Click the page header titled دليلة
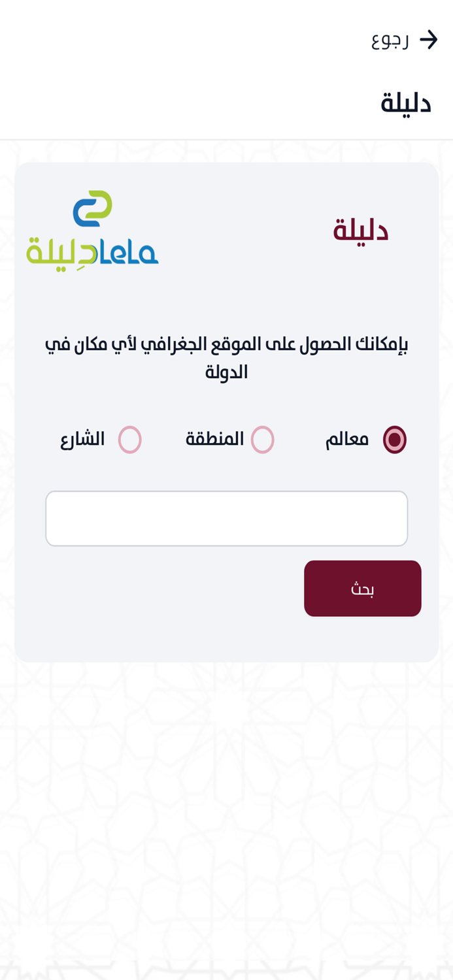 tap(408, 101)
